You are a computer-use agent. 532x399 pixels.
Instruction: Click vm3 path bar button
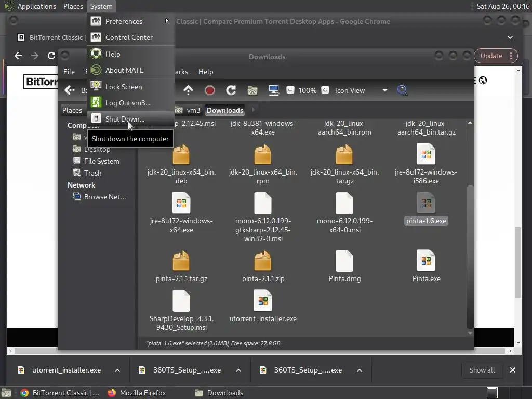188,110
